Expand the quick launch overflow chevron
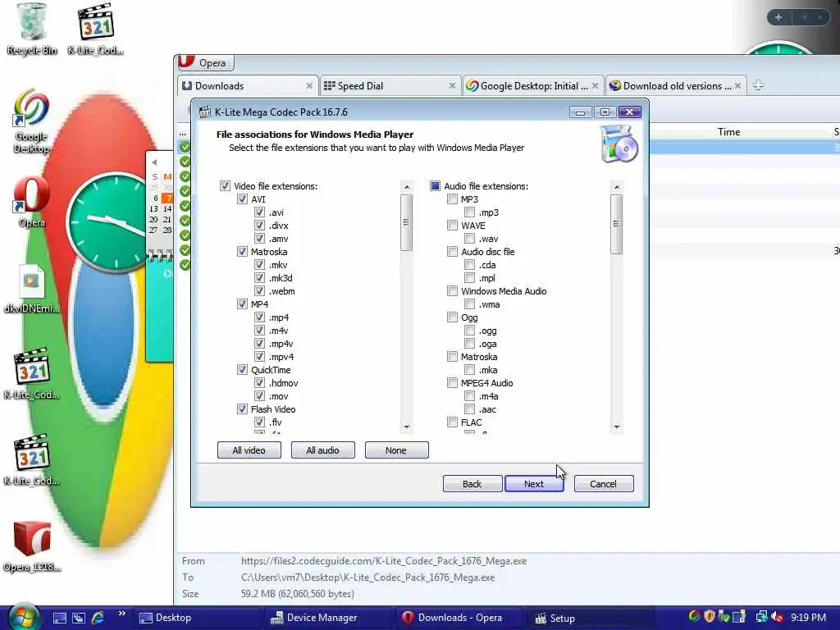The image size is (840, 630). pyautogui.click(x=121, y=614)
